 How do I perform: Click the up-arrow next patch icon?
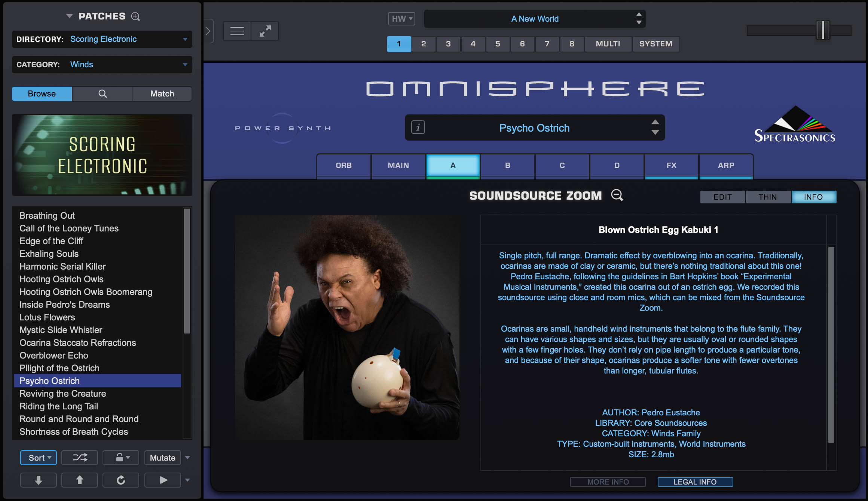[79, 480]
